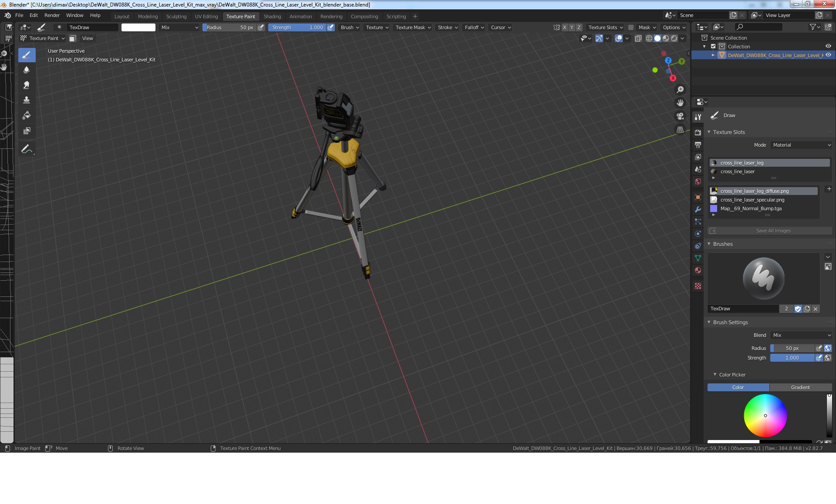Select the Annotate tool
Screen dimensions: 836x504
[x=27, y=149]
